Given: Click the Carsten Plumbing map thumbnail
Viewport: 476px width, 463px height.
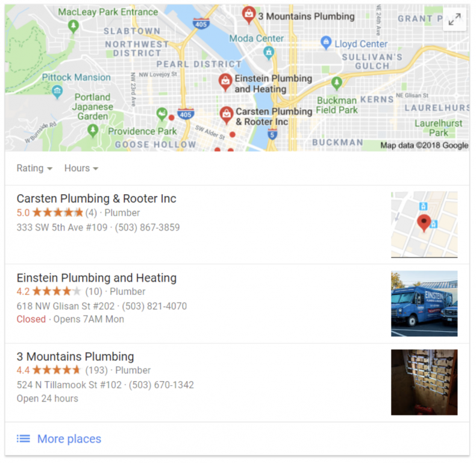Looking at the screenshot, I should (x=424, y=224).
